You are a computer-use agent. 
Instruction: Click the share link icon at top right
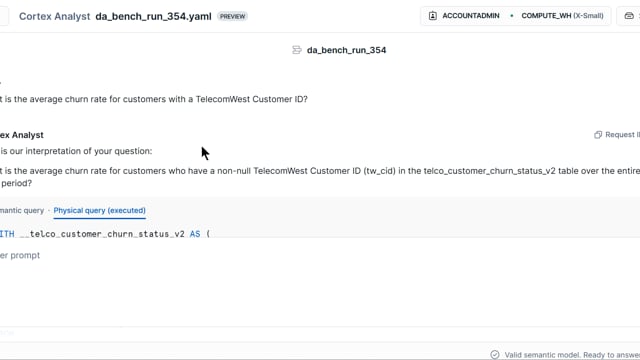(x=629, y=16)
